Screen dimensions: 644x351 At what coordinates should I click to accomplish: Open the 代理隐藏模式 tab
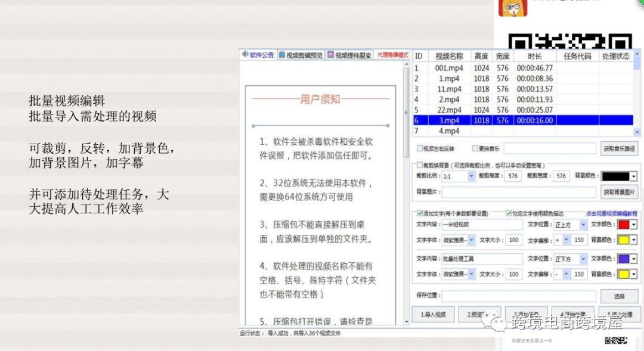click(x=392, y=55)
